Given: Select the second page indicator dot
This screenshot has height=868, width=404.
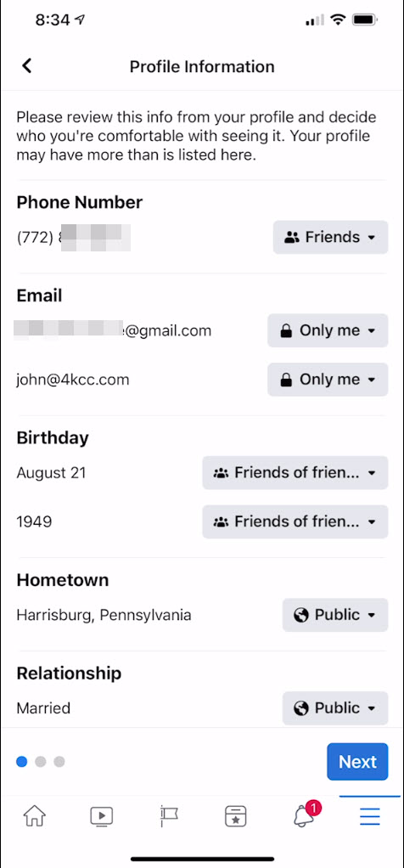Looking at the screenshot, I should coord(41,762).
